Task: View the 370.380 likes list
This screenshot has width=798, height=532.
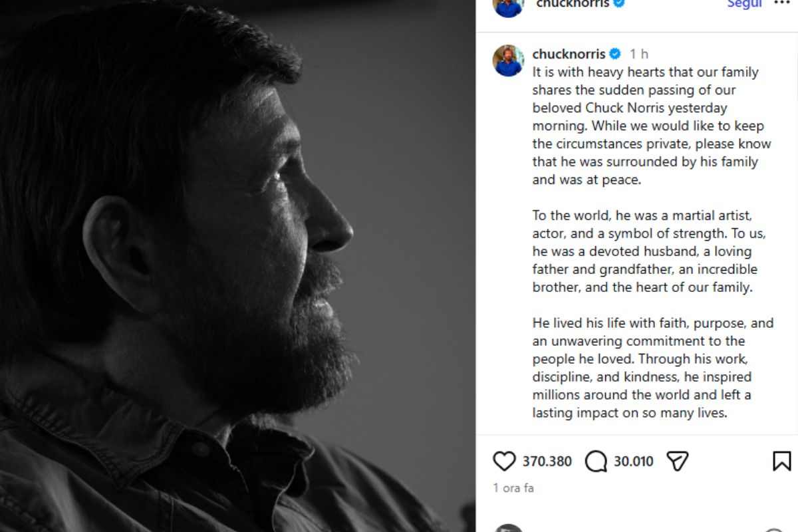Action: [x=547, y=462]
